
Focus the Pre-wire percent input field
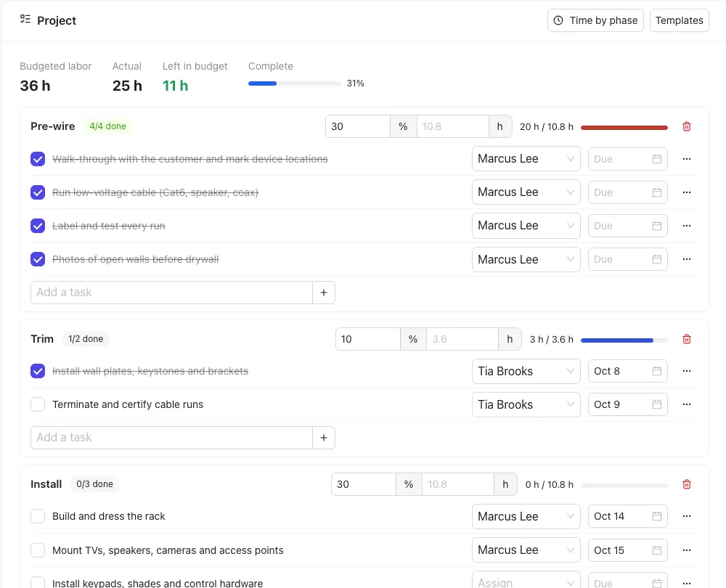(x=358, y=126)
